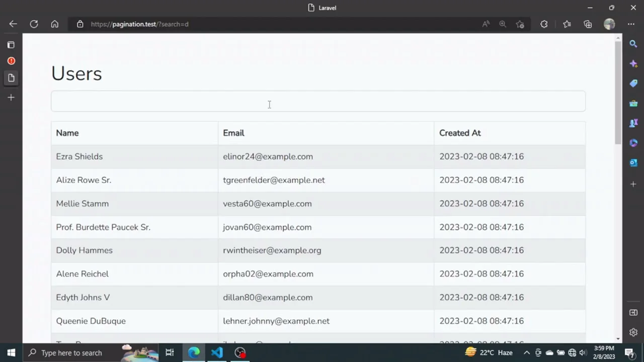The image size is (644, 362).
Task: Go back to the previous page
Action: 13,24
